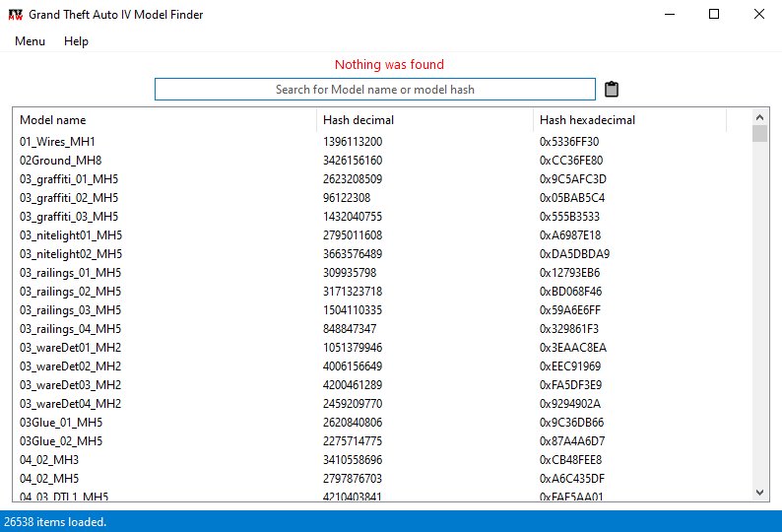Click the scrollbar up arrow
Image resolution: width=782 pixels, height=532 pixels.
pos(759,118)
